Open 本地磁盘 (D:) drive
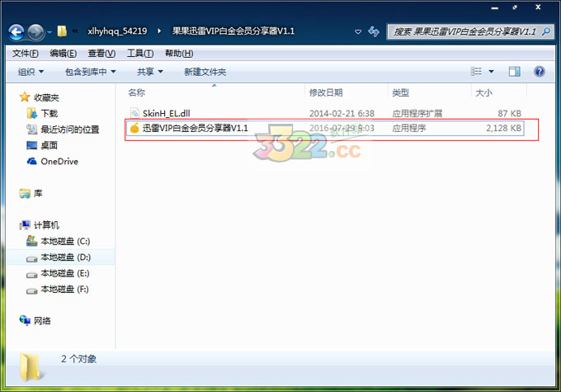Image resolution: width=561 pixels, height=392 pixels. [66, 257]
